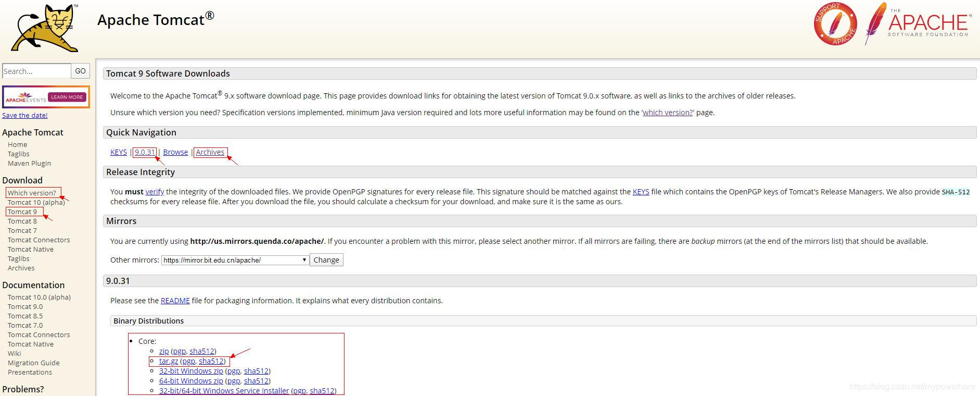Open pgp signature for Windows Service Installer

[299, 391]
